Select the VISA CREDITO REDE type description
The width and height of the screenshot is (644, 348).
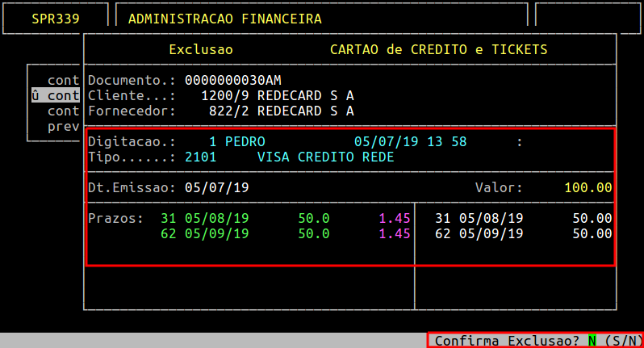(325, 157)
